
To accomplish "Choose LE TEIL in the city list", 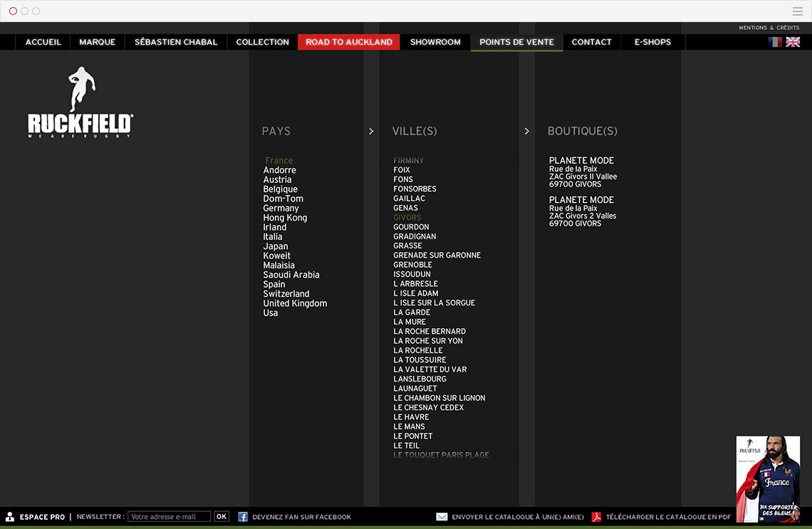I will [x=407, y=446].
